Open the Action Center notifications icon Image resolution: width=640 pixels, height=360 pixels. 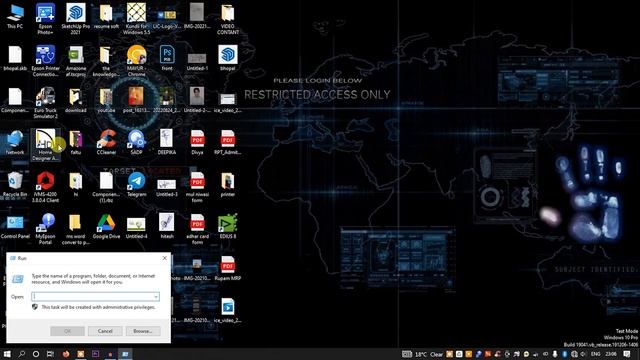point(627,354)
